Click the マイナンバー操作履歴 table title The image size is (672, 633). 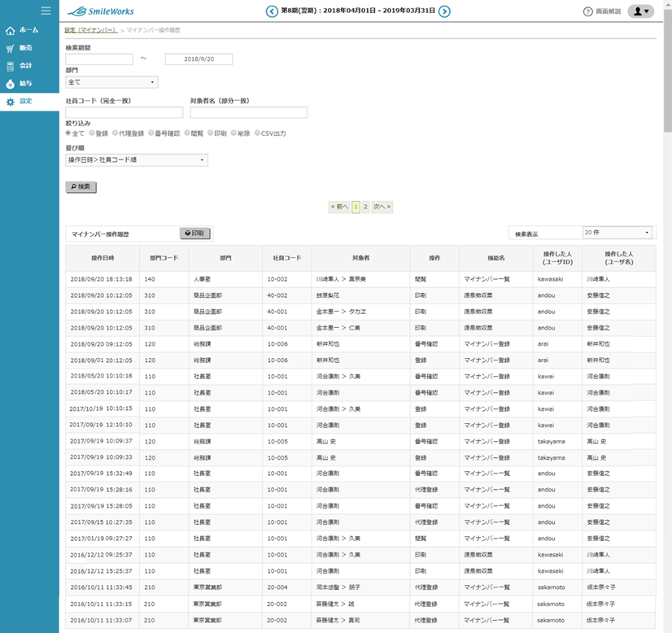tap(100, 234)
